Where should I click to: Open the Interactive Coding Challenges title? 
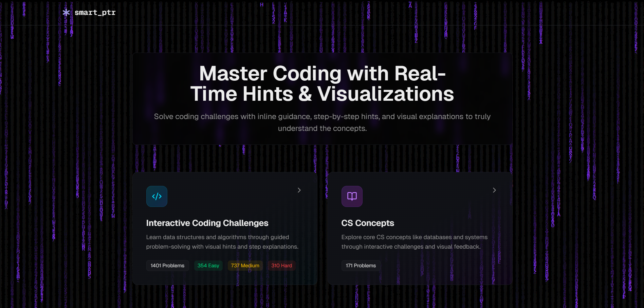click(x=207, y=223)
